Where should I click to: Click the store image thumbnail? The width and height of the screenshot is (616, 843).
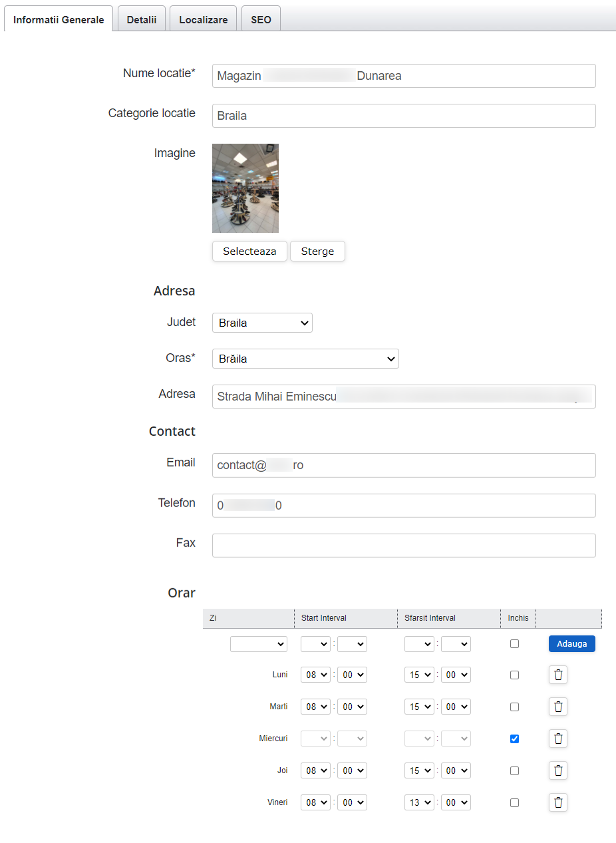(x=245, y=188)
